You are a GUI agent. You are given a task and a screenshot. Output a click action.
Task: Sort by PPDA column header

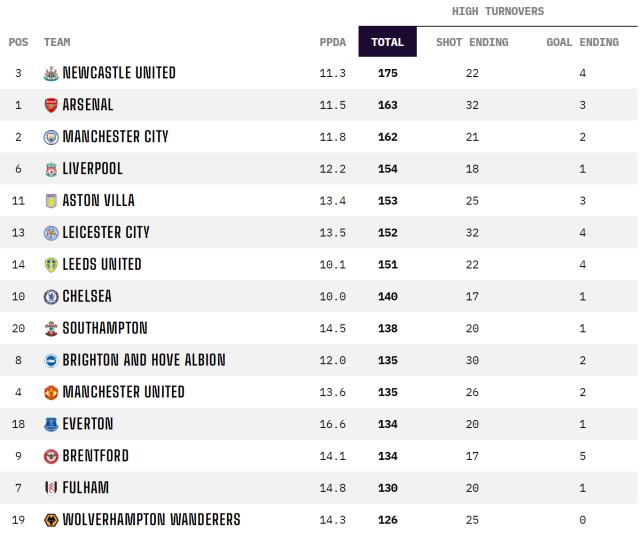click(x=332, y=42)
